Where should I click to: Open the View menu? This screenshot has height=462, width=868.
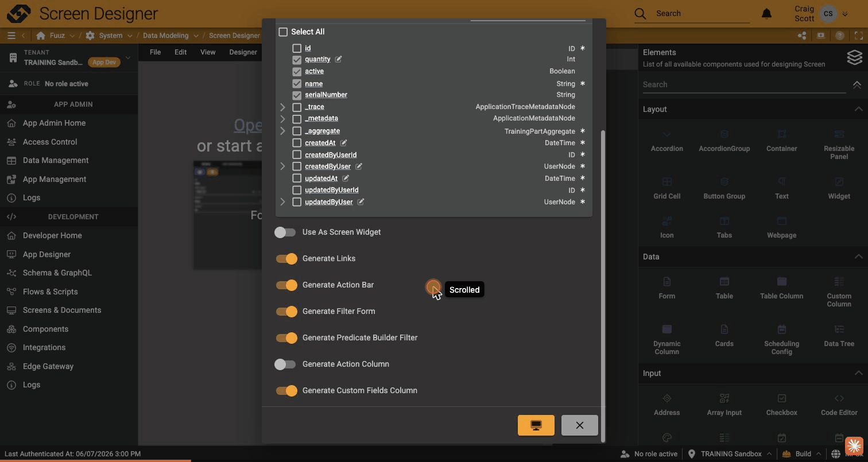click(x=208, y=52)
